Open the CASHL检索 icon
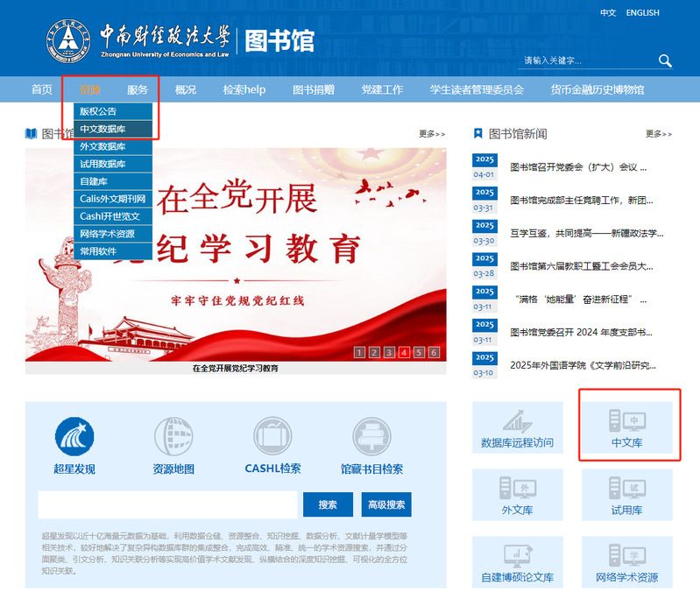Screen dimensions: 700x592 272,436
